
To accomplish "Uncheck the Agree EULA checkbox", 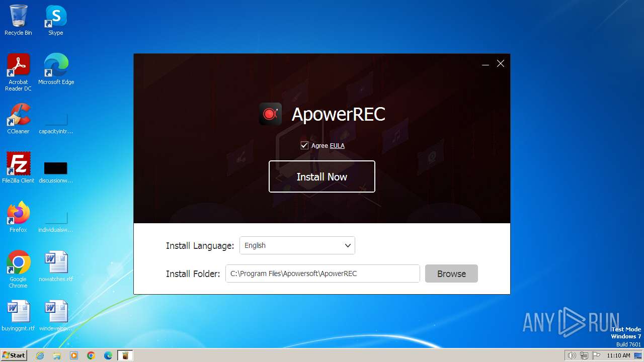I will click(304, 145).
